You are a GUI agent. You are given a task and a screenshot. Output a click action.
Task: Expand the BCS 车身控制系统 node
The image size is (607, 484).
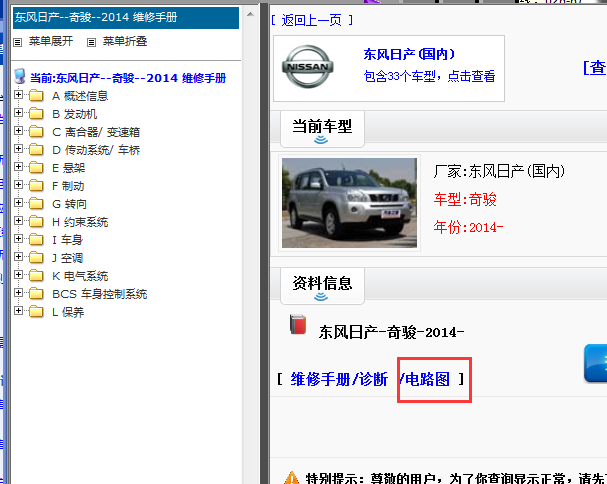[18, 293]
